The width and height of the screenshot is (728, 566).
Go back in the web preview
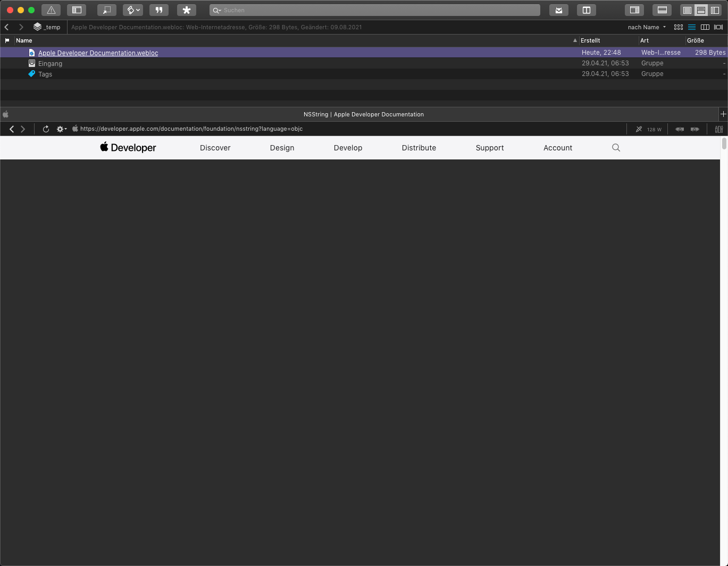coord(12,129)
